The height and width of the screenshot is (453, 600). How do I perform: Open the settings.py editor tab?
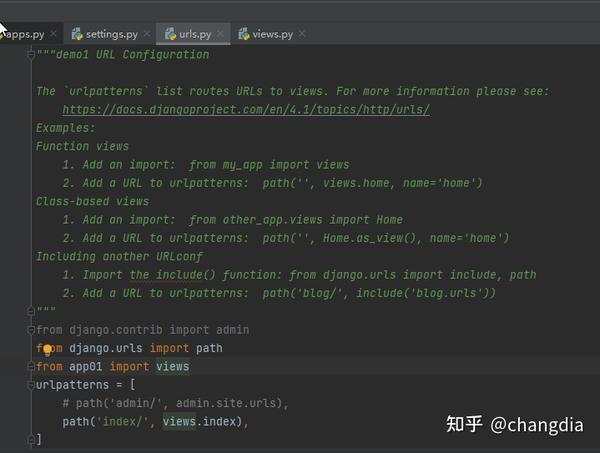point(111,34)
